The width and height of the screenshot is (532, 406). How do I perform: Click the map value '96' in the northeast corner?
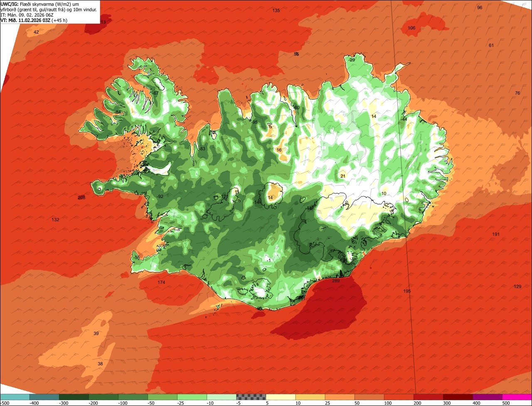(480, 7)
